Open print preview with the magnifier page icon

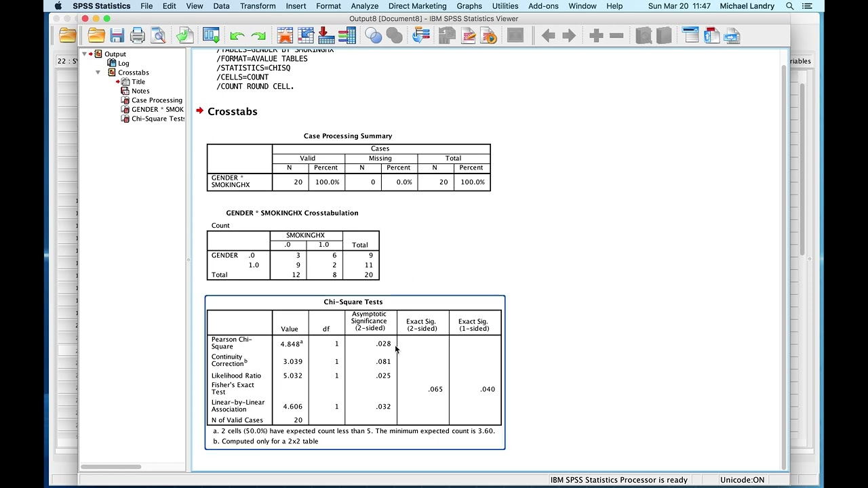pyautogui.click(x=158, y=35)
